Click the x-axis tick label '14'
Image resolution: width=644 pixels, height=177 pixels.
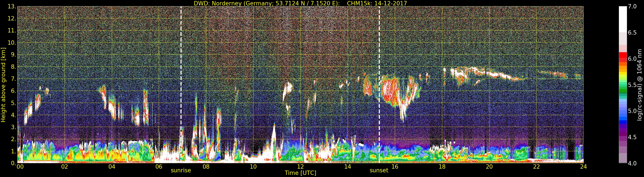[347, 167]
